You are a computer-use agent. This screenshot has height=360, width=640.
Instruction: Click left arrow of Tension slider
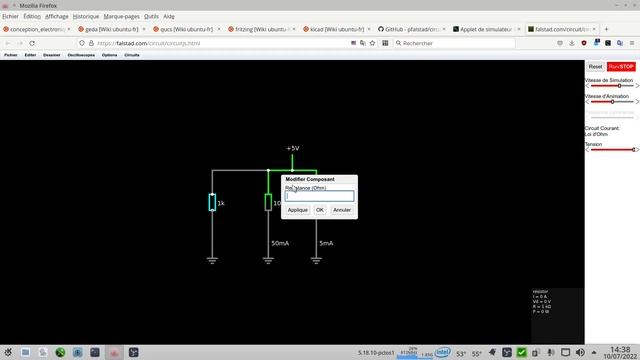tap(587, 150)
